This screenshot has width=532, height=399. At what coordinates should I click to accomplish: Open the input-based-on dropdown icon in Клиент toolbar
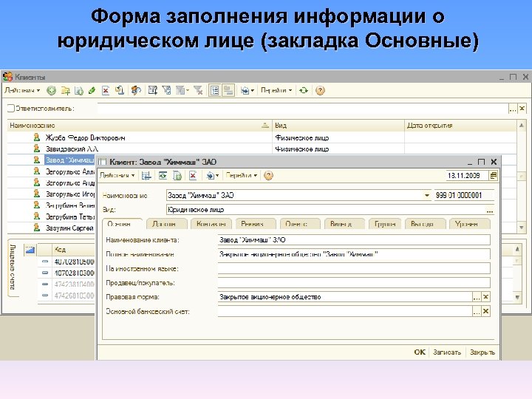pos(212,175)
